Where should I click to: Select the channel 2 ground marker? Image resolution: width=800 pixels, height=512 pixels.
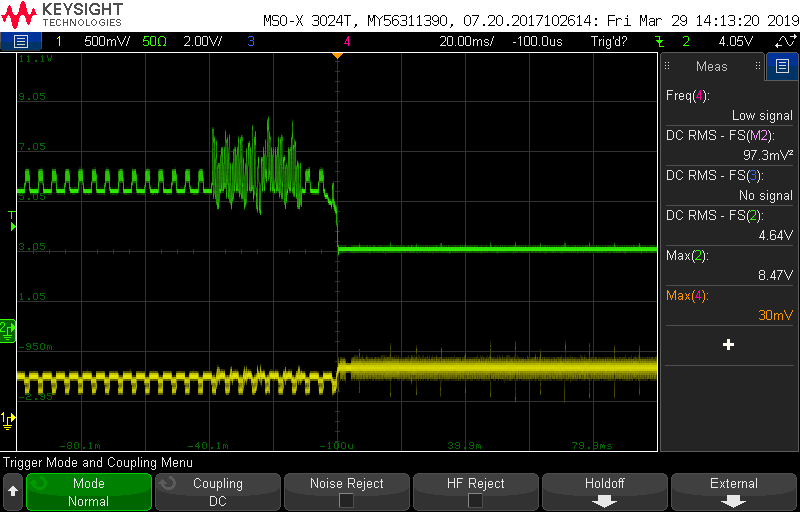click(x=8, y=331)
